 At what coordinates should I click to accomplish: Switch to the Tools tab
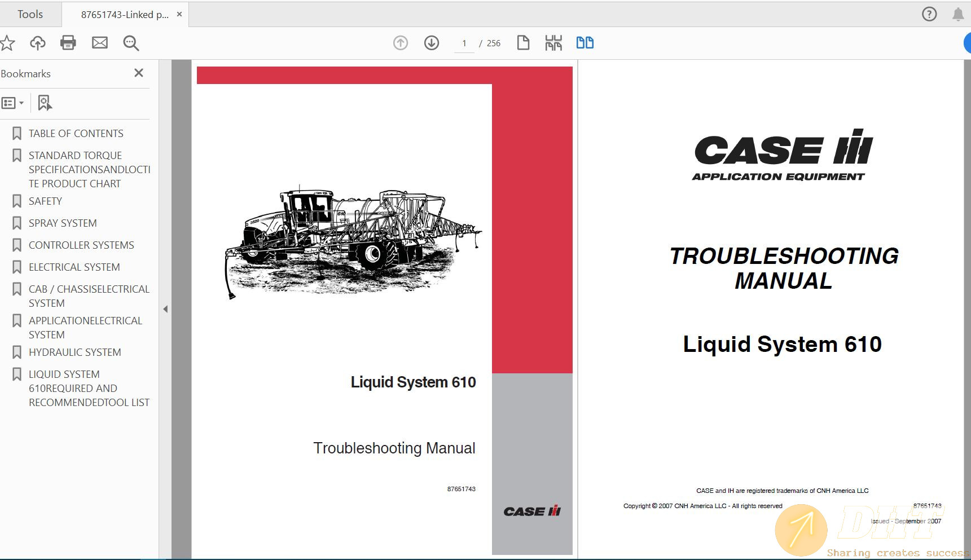tap(30, 14)
